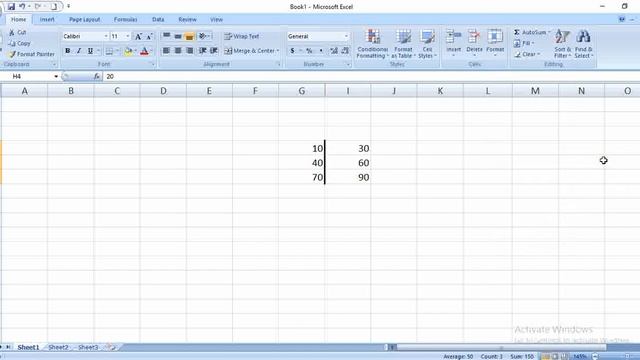This screenshot has height=360, width=640.
Task: Switch to the Data ribbon tab
Action: coord(158,19)
